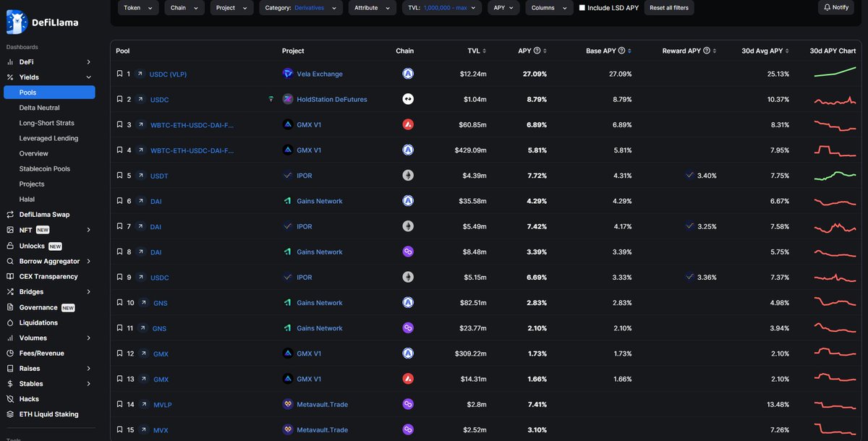Open the APY filter dropdown
The width and height of the screenshot is (868, 441).
point(503,7)
